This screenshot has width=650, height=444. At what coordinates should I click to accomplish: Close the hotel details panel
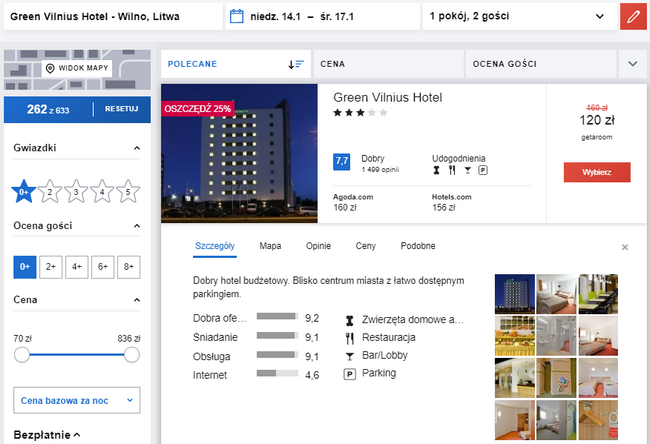tap(625, 247)
